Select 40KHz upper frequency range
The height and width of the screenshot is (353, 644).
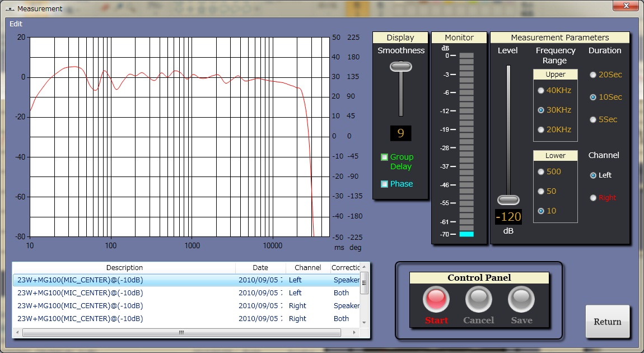[540, 90]
